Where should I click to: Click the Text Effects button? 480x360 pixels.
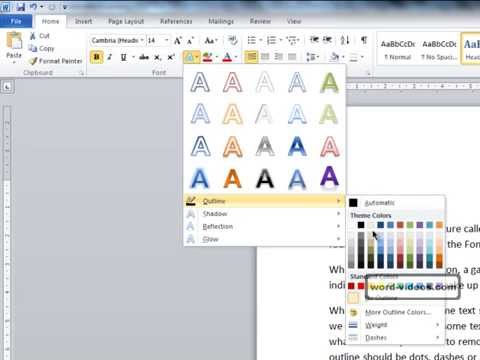[191, 57]
